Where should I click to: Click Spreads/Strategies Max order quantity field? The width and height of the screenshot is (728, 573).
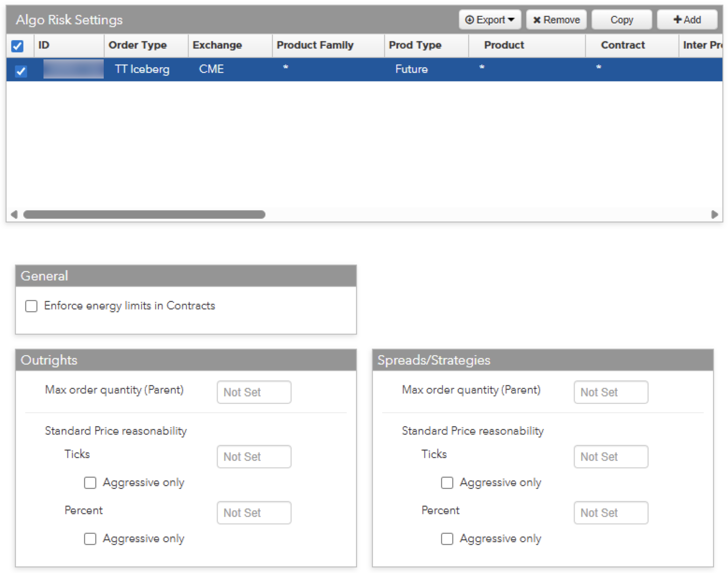click(x=611, y=392)
